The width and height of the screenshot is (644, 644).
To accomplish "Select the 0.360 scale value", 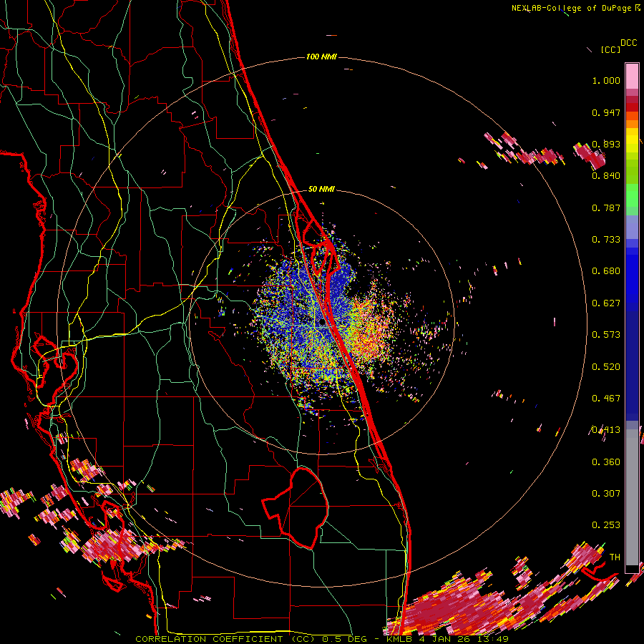I will (606, 462).
